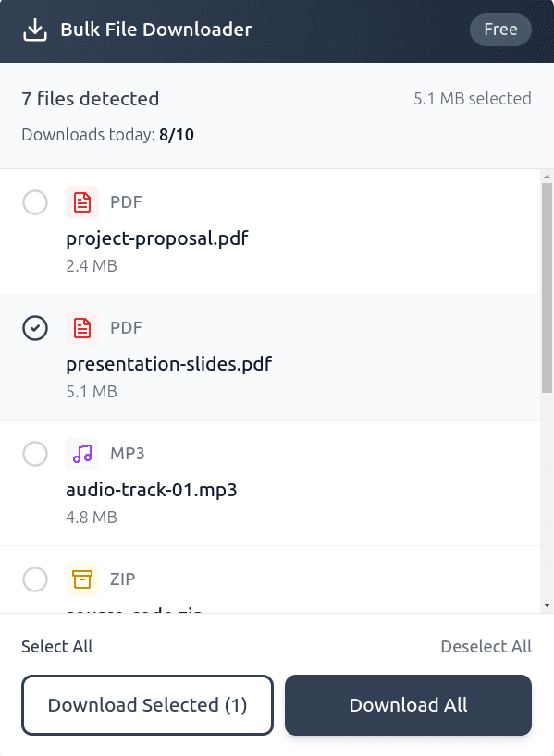
Task: Click Deselect All to clear selections
Action: [486, 646]
